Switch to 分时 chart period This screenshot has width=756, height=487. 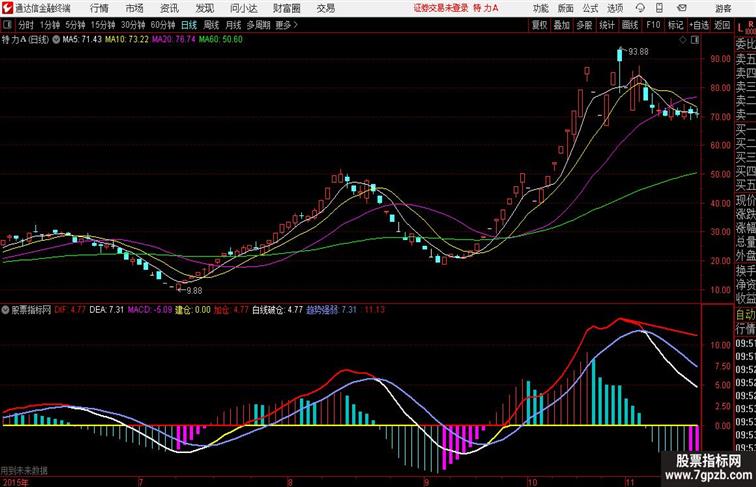(x=26, y=25)
